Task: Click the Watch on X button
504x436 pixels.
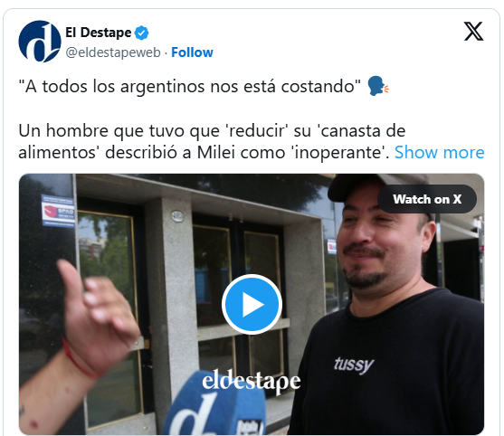Action: click(x=427, y=199)
